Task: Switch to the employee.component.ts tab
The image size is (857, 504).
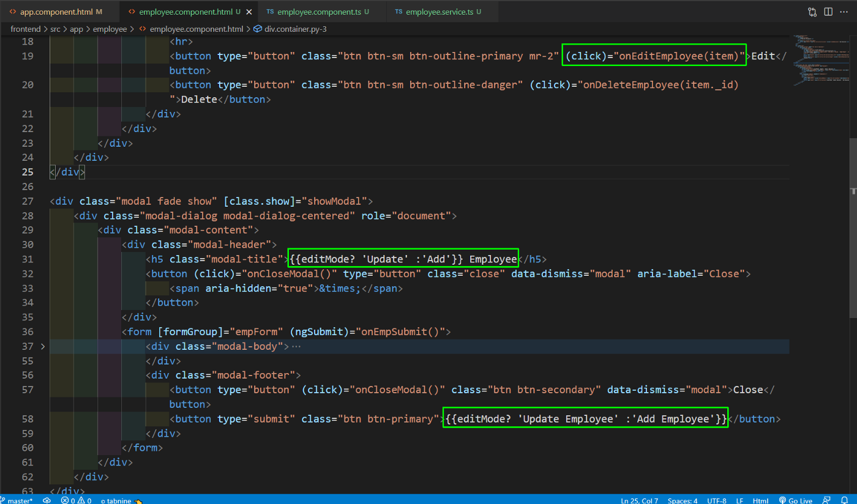Action: (x=323, y=12)
